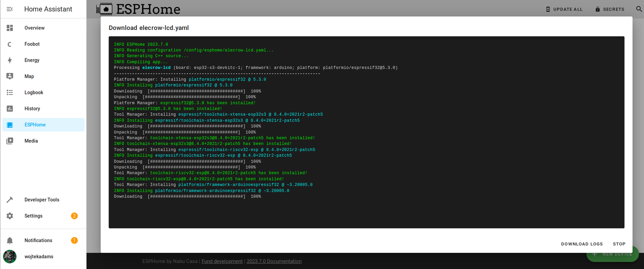Image resolution: width=644 pixels, height=269 pixels.
Task: Click the ESPHome chip icon in sidebar
Action: tap(10, 125)
